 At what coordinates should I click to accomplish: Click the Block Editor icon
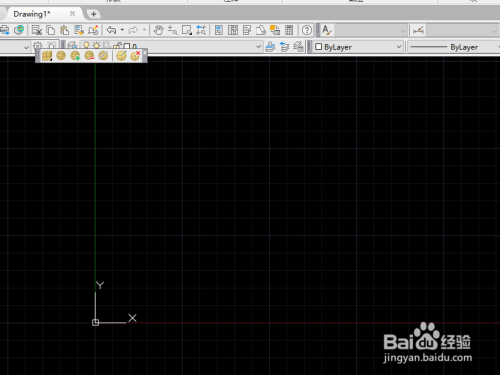click(x=93, y=30)
